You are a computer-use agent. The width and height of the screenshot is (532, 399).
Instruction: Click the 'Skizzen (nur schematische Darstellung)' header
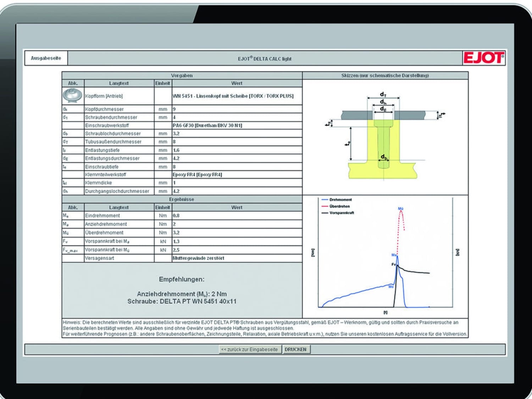(x=385, y=76)
